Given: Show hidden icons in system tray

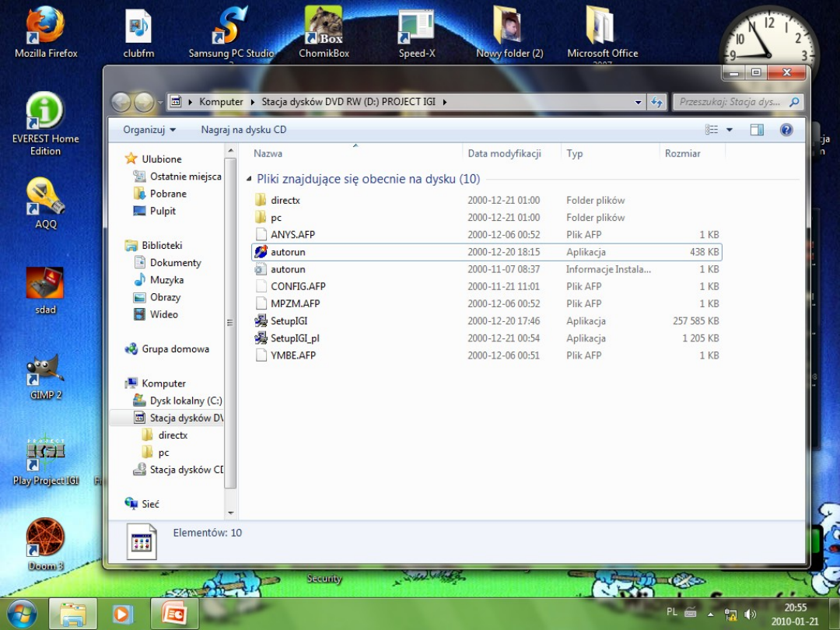Looking at the screenshot, I should click(709, 613).
